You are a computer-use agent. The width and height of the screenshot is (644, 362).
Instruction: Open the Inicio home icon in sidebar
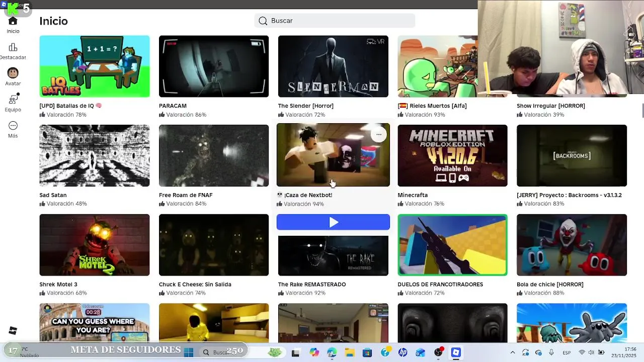pos(13,21)
